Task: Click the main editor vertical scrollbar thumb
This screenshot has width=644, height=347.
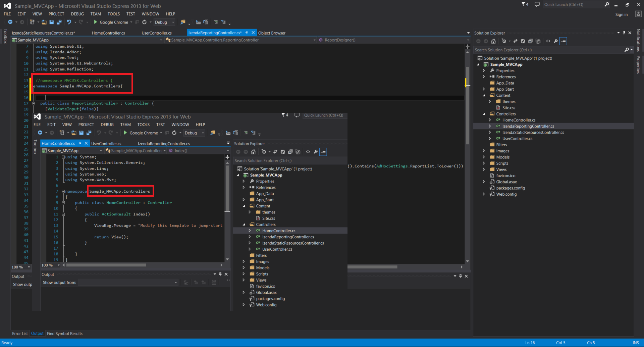Action: coord(467,106)
